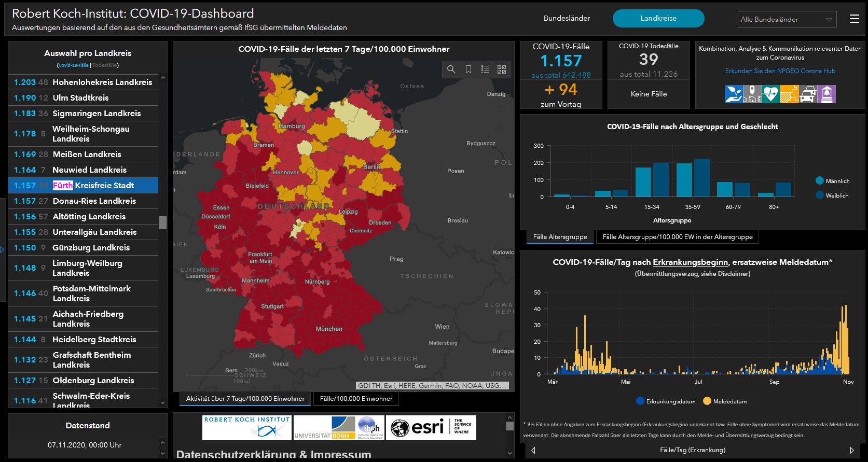Open Fälle Altersgruppe/100.000 EW tab
Screen dimensions: 868x462
677,237
